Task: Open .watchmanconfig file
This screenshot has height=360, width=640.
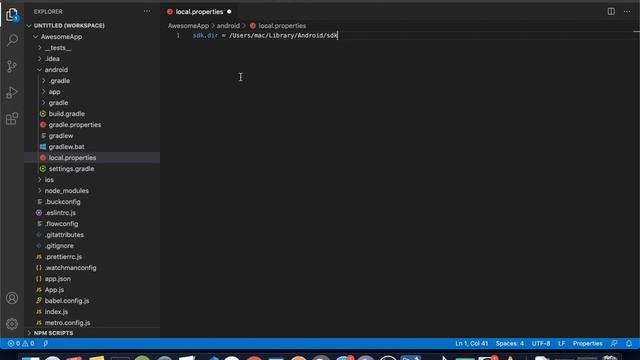Action: [x=70, y=268]
